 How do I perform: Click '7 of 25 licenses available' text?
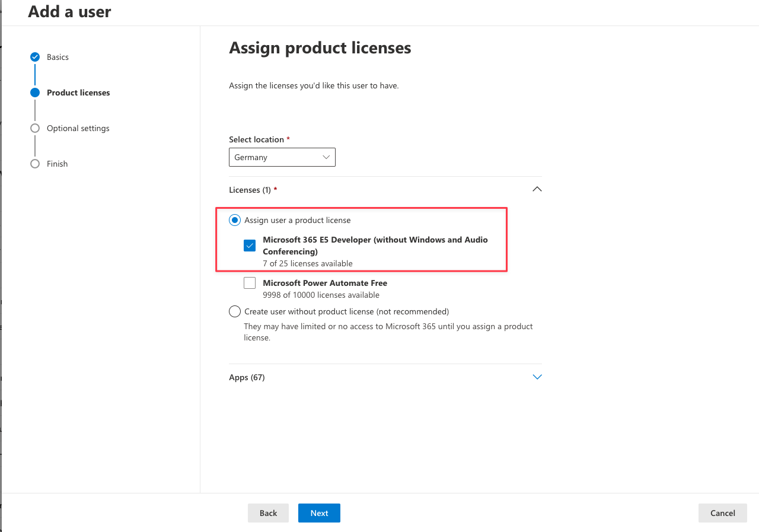[308, 263]
